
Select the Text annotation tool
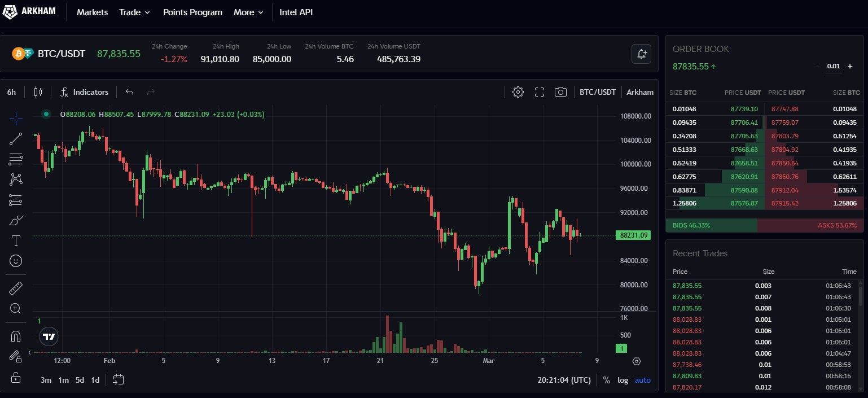pos(16,240)
